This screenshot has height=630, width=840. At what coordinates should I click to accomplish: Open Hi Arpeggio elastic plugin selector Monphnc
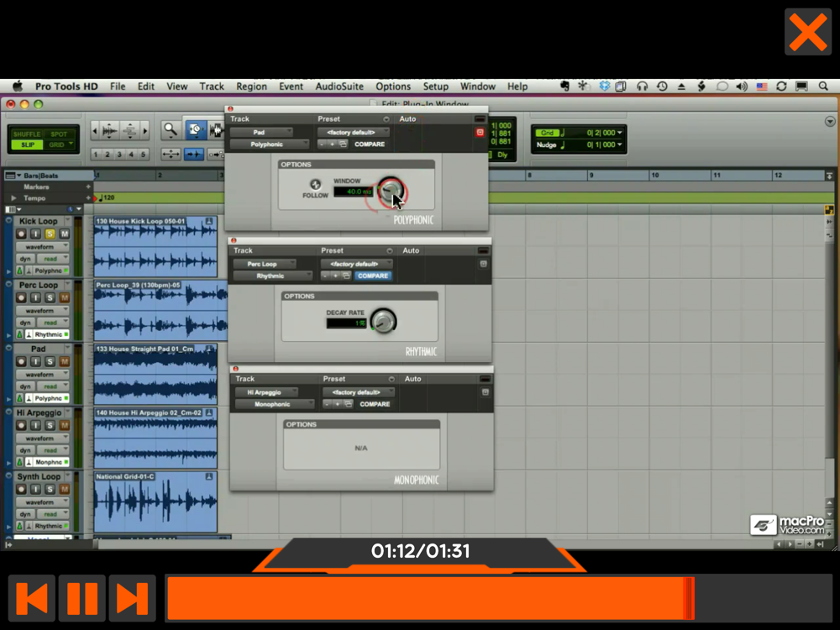(51, 462)
